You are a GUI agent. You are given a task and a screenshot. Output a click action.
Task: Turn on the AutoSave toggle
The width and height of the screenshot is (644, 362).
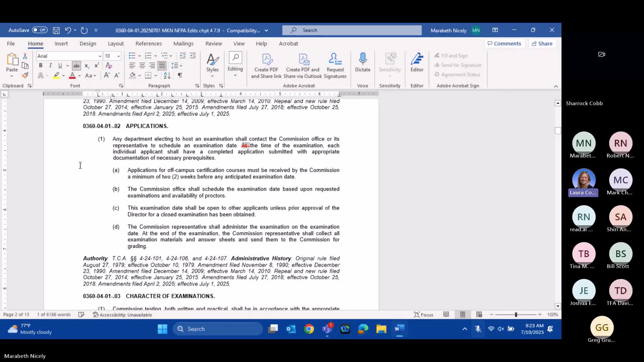point(40,30)
